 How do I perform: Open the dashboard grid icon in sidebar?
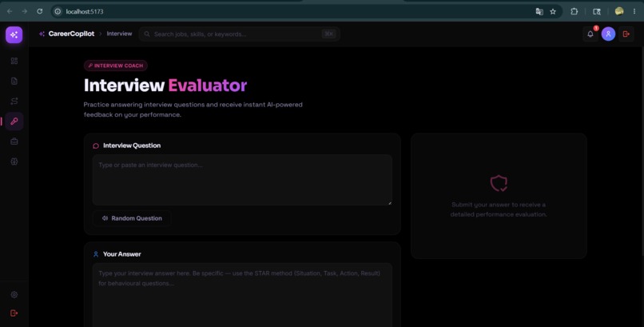pos(14,61)
